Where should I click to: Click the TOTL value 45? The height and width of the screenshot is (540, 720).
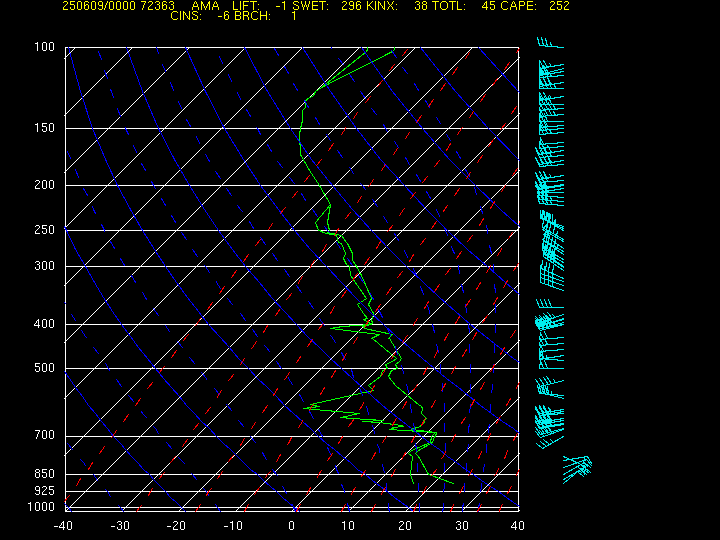tap(488, 6)
